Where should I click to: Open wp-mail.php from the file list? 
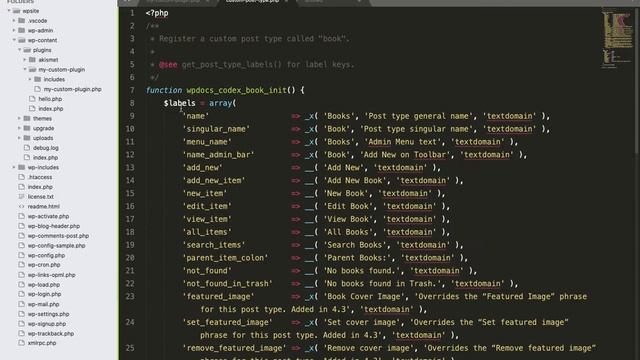pos(44,304)
